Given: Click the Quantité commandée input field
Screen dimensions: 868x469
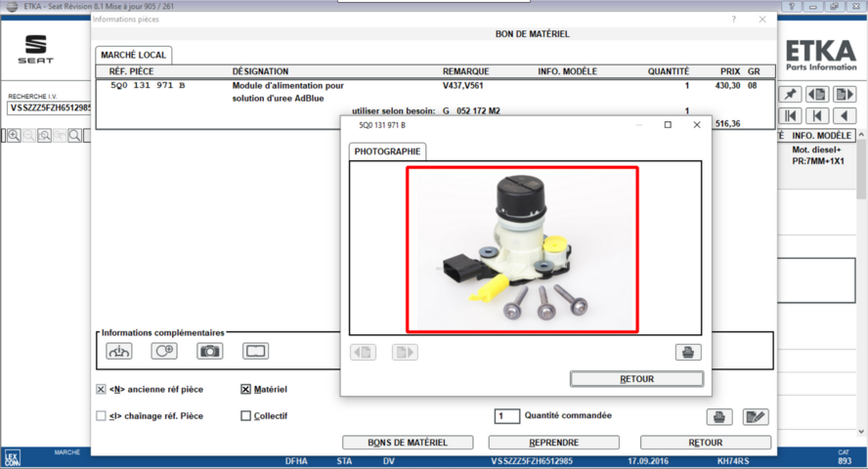Looking at the screenshot, I should (x=507, y=416).
